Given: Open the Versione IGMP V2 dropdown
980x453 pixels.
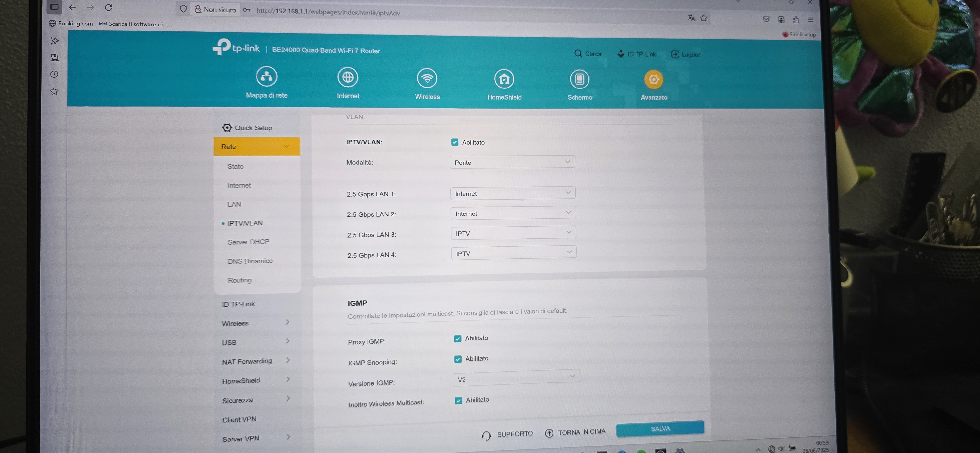Looking at the screenshot, I should coord(515,378).
